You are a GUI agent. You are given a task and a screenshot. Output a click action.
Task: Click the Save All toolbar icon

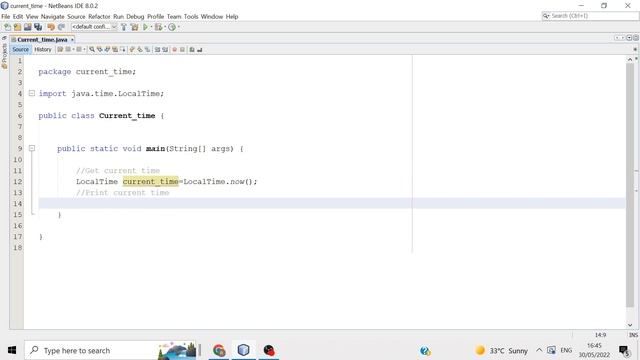point(38,27)
